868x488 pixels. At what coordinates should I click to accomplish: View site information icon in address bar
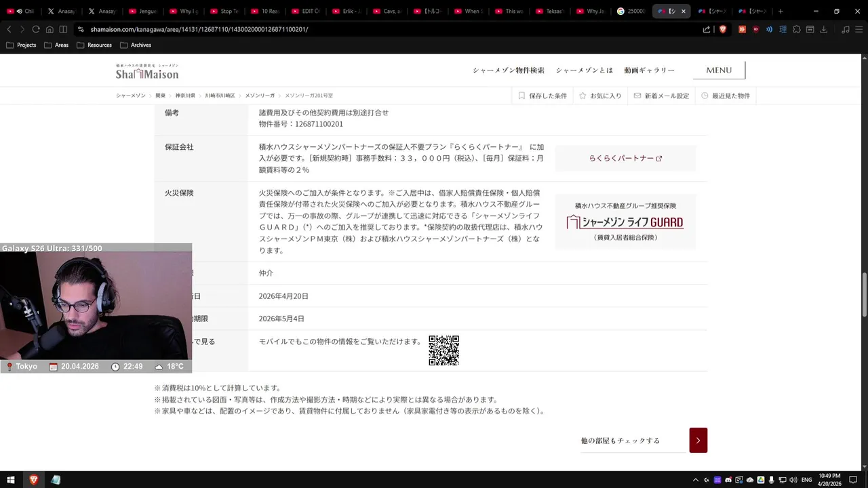[x=81, y=29]
